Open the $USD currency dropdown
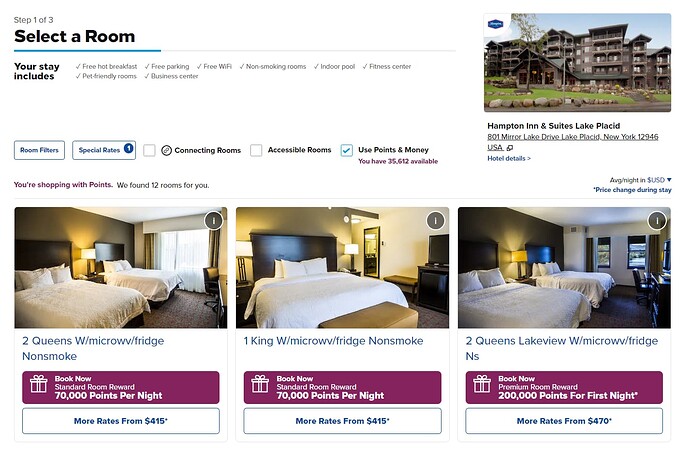The width and height of the screenshot is (690, 449). (x=659, y=180)
